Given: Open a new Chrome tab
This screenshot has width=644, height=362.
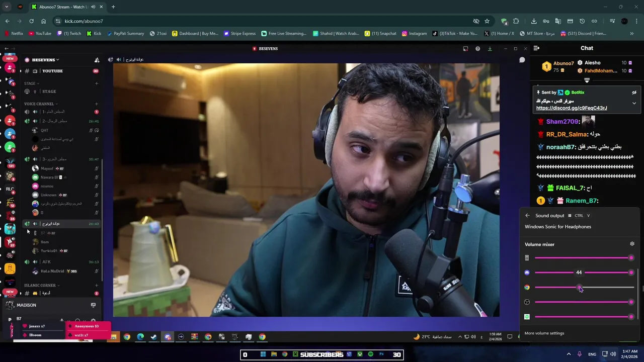Looking at the screenshot, I should pyautogui.click(x=113, y=7).
